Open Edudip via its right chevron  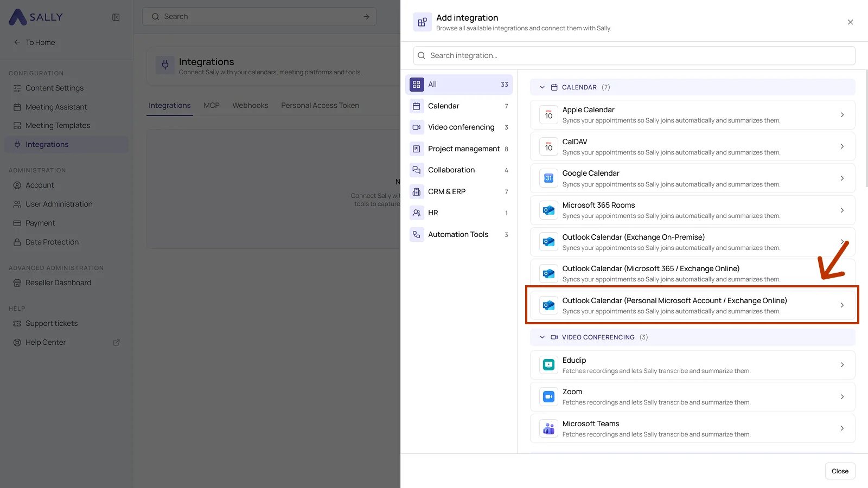click(x=842, y=365)
